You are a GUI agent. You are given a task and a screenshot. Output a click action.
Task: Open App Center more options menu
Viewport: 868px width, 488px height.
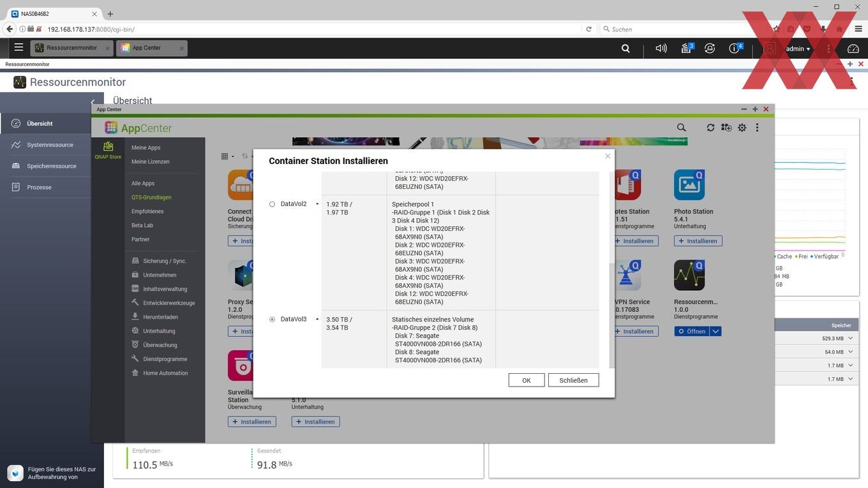(757, 128)
